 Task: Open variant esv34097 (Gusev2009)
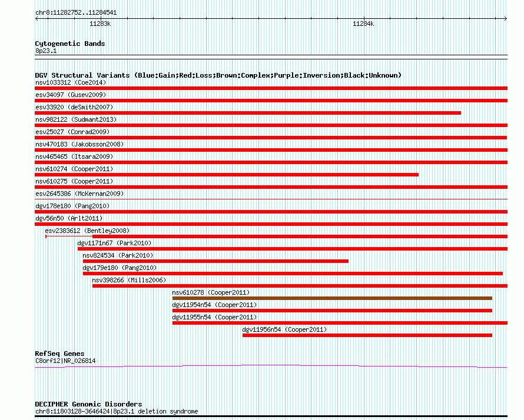[x=71, y=95]
